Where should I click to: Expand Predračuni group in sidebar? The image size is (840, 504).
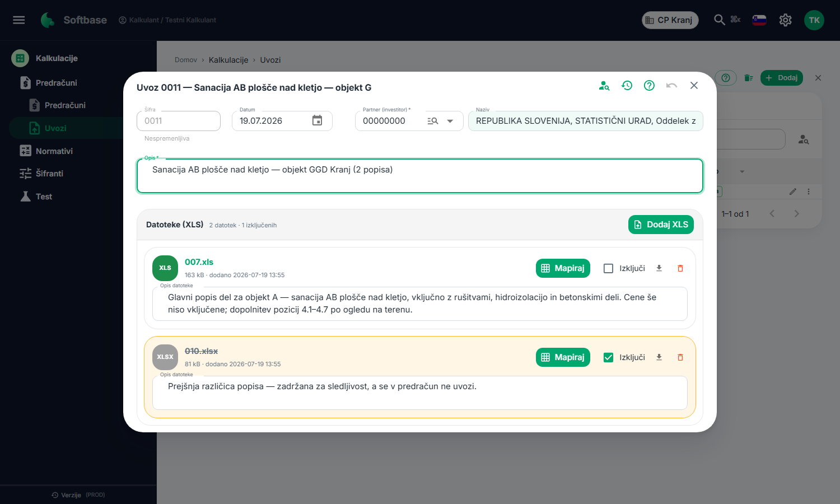click(x=56, y=83)
